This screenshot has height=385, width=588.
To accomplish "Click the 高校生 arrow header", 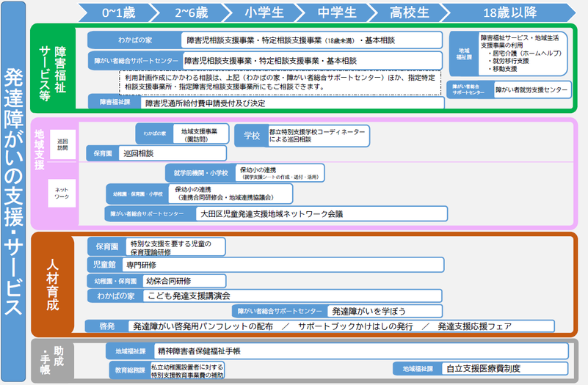I will tap(410, 12).
